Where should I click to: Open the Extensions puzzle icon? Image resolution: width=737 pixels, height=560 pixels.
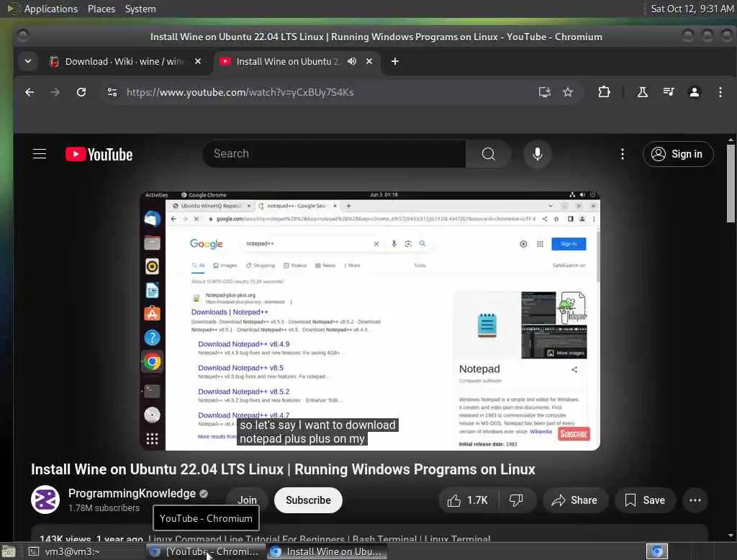point(604,92)
